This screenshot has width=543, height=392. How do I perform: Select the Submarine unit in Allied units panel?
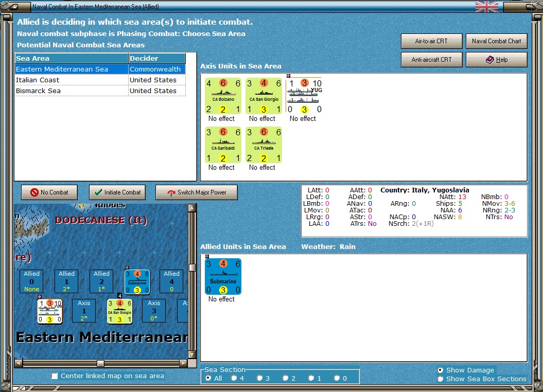pos(223,276)
